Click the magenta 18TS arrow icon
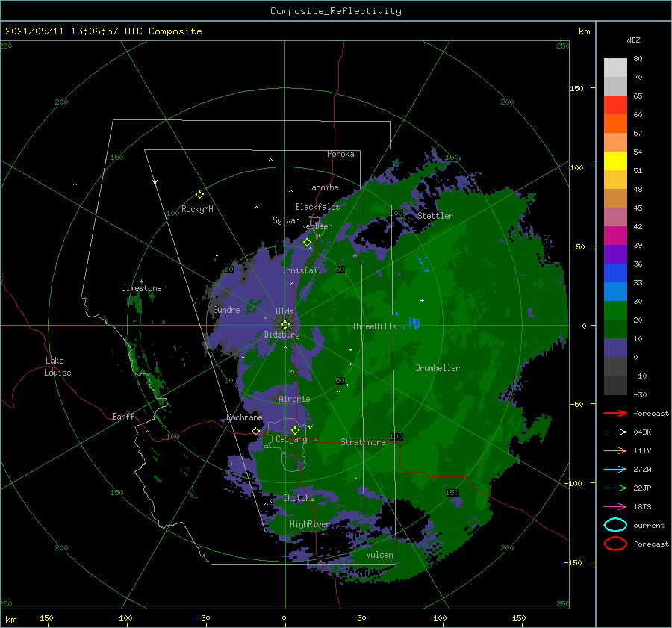672x628 pixels. point(615,506)
